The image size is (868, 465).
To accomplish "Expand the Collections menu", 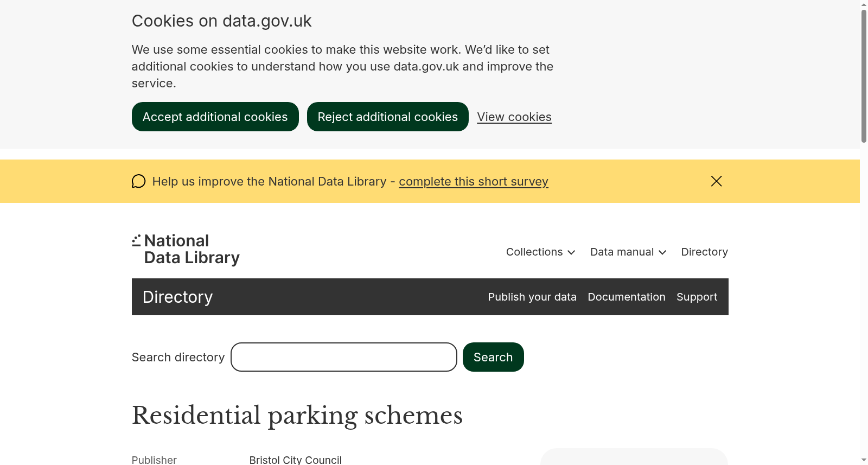I will [540, 252].
